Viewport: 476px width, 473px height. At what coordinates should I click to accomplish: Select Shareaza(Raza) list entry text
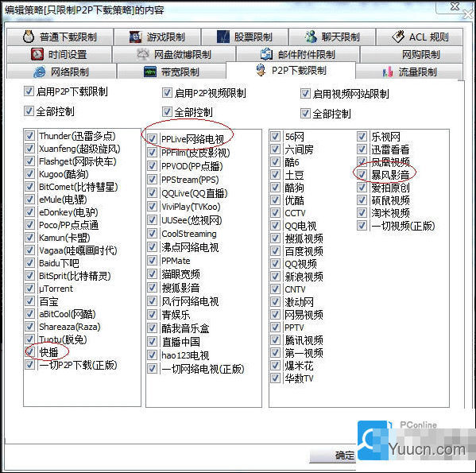(69, 327)
